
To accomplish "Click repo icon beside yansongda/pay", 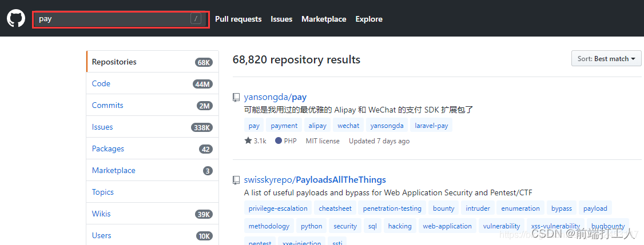I will 236,97.
